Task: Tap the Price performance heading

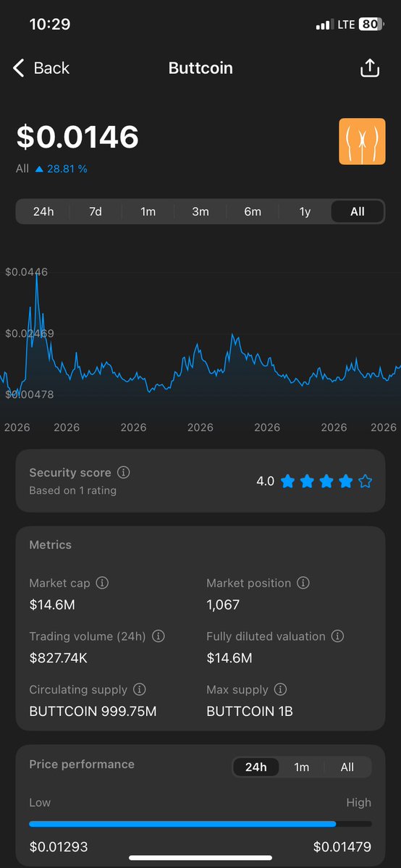Action: tap(82, 764)
